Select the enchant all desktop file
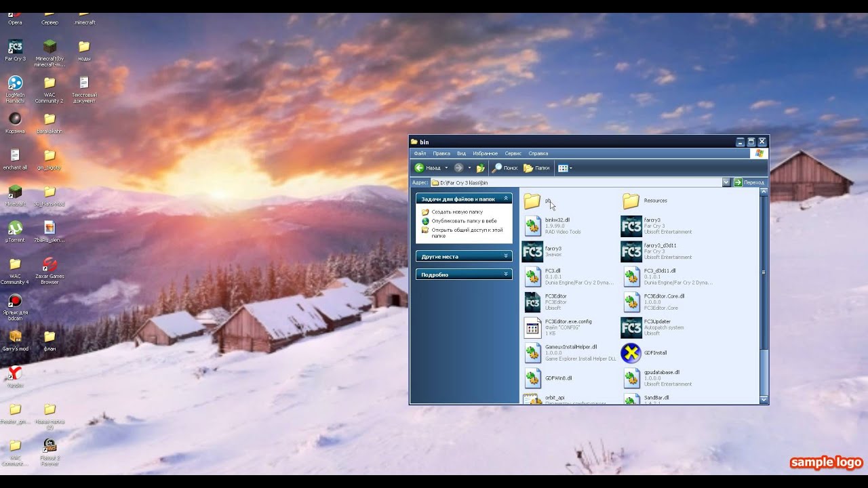 (15, 159)
